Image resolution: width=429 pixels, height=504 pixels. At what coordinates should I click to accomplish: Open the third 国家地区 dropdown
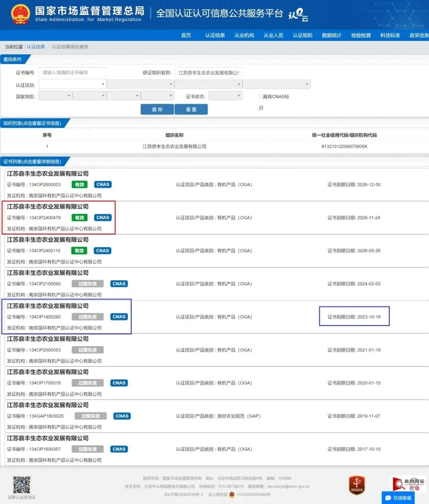(x=124, y=96)
